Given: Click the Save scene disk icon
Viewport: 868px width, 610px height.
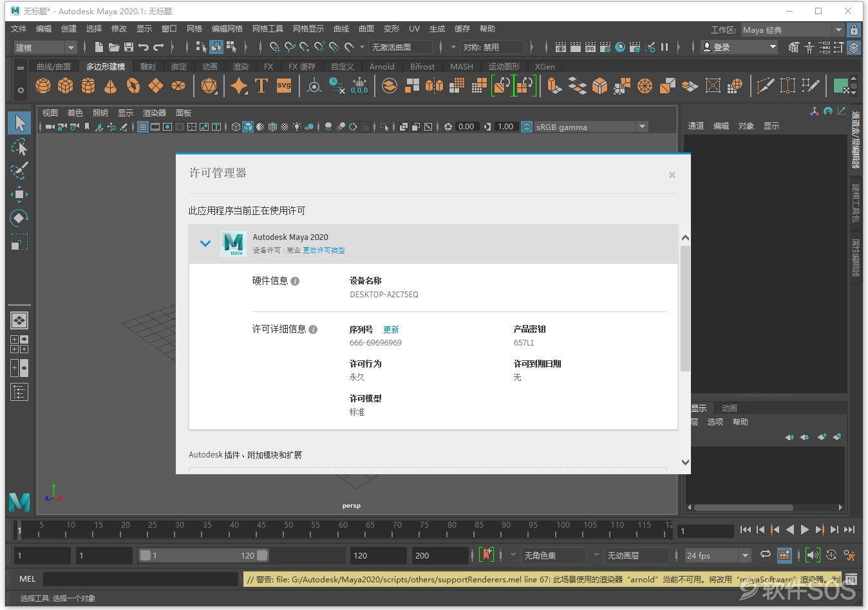Looking at the screenshot, I should coord(129,47).
